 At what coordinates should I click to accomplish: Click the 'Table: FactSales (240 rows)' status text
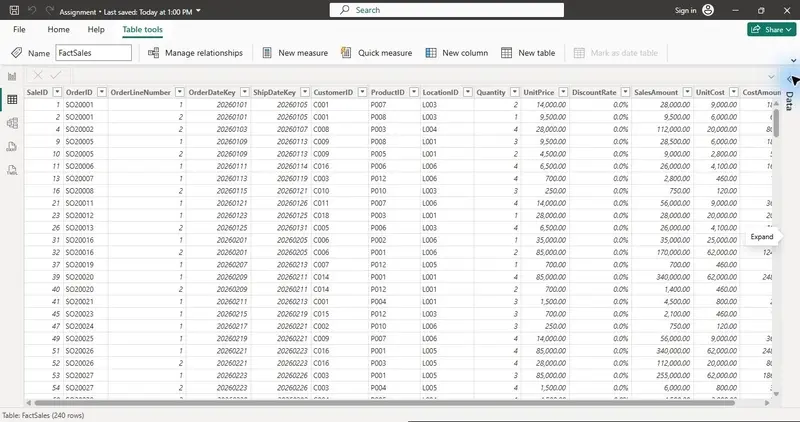(x=43, y=415)
